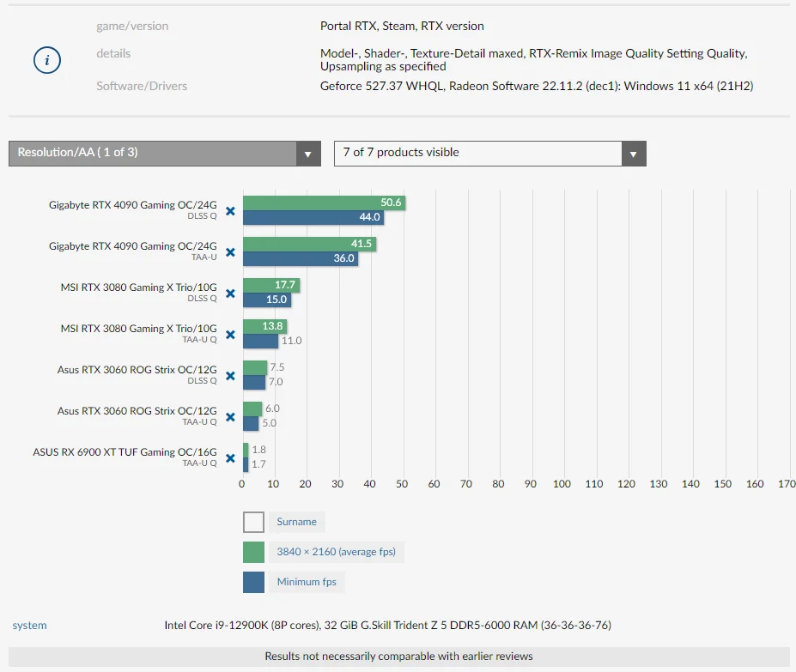
Task: Click the 'game/version' label
Action: [x=132, y=26]
